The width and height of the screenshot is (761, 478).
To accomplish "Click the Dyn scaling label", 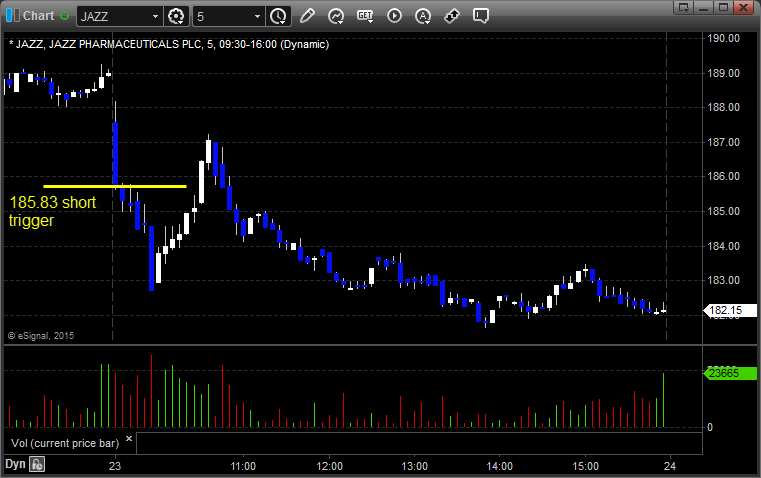I will (14, 464).
